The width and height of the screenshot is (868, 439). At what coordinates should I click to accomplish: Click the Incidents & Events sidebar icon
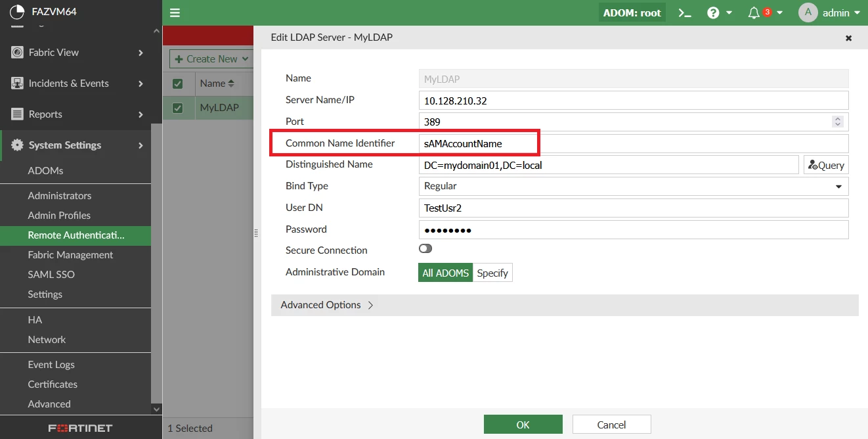[17, 83]
